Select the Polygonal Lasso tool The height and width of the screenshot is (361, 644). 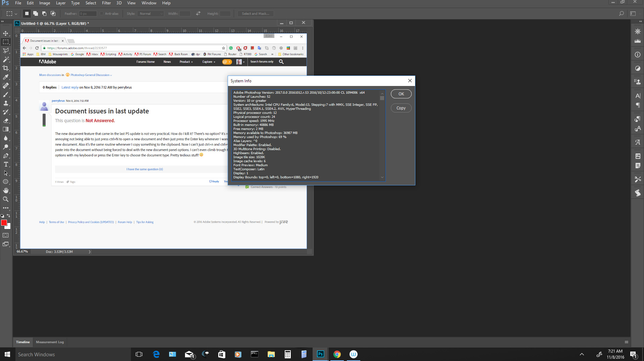tap(6, 51)
